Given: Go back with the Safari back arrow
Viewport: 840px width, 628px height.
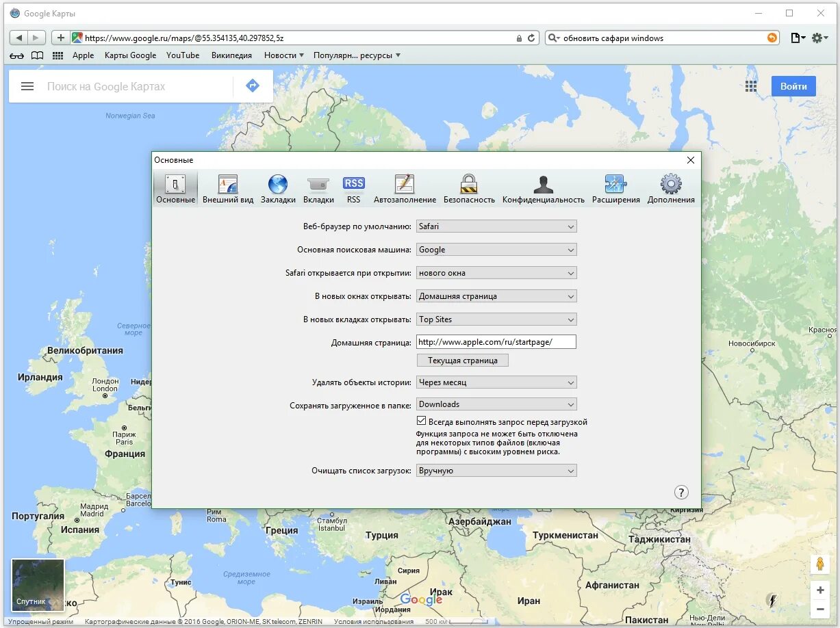Looking at the screenshot, I should (19, 38).
